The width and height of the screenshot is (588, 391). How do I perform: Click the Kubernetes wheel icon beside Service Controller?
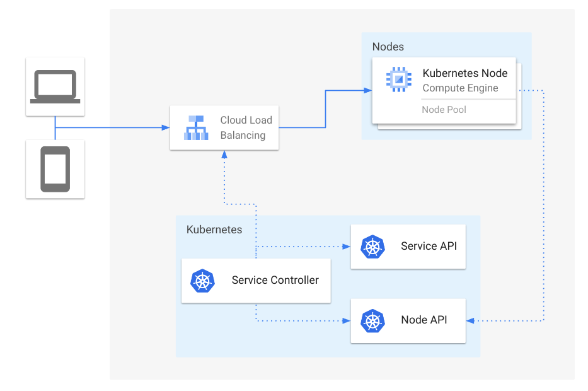(x=202, y=281)
